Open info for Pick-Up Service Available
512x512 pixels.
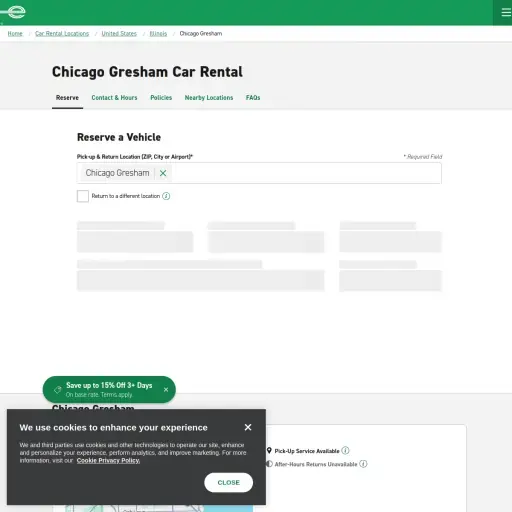(346, 451)
